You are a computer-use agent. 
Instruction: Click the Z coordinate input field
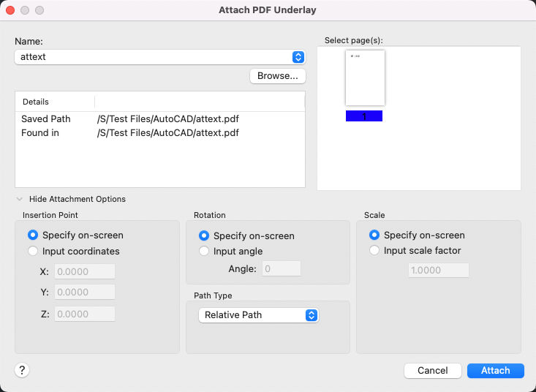pos(85,314)
